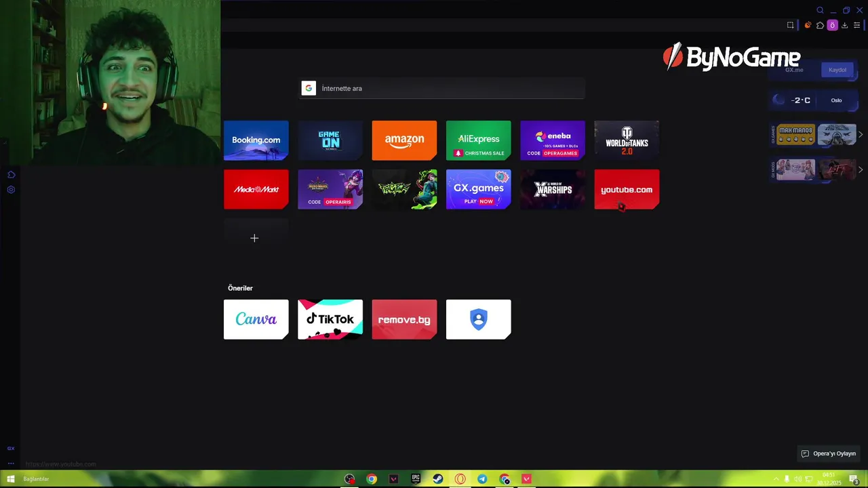Screen dimensions: 868x488
Task: Open the Canva suggestion tile
Action: click(x=256, y=319)
